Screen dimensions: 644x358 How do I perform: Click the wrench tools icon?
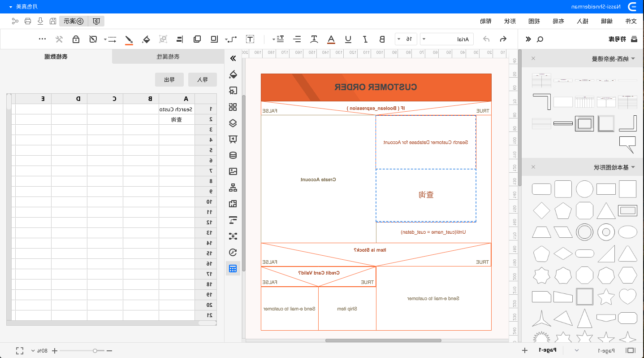point(59,39)
